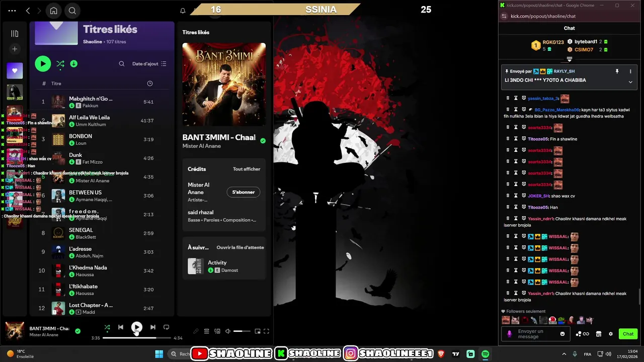
Task: Toggle liked checkmark in now-playing bar
Action: [77, 331]
